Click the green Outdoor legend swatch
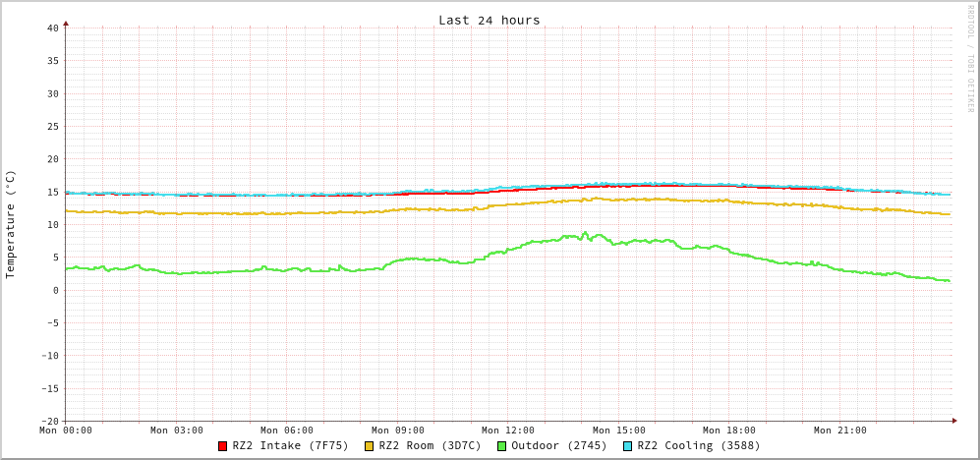The height and width of the screenshot is (460, 980). pos(501,446)
